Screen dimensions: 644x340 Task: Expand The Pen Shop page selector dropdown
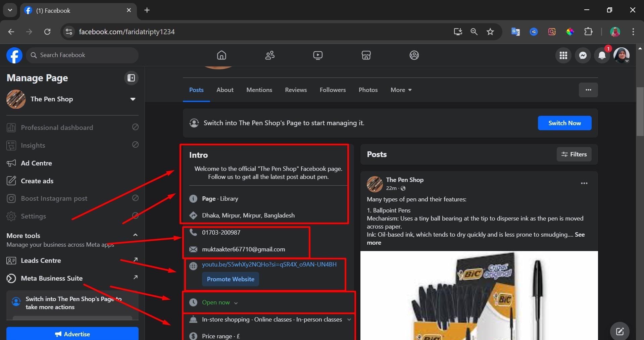tap(133, 99)
